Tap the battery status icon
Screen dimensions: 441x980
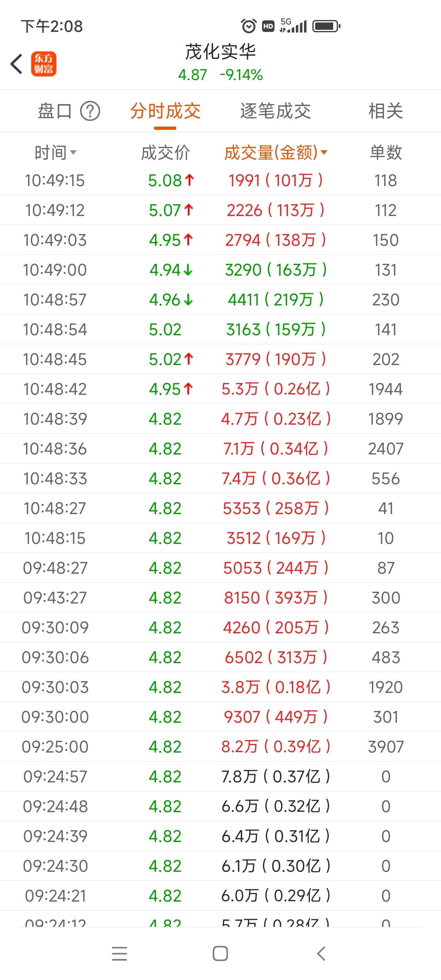[x=326, y=27]
